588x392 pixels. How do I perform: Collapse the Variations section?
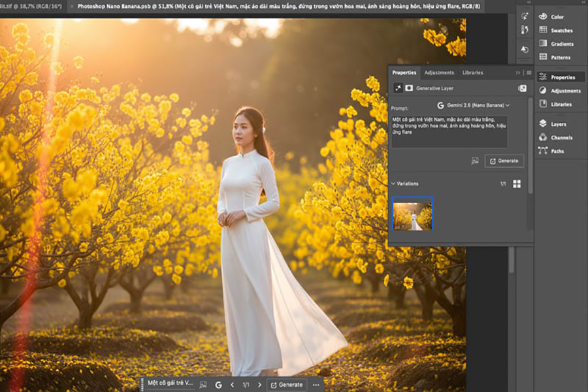pyautogui.click(x=393, y=184)
